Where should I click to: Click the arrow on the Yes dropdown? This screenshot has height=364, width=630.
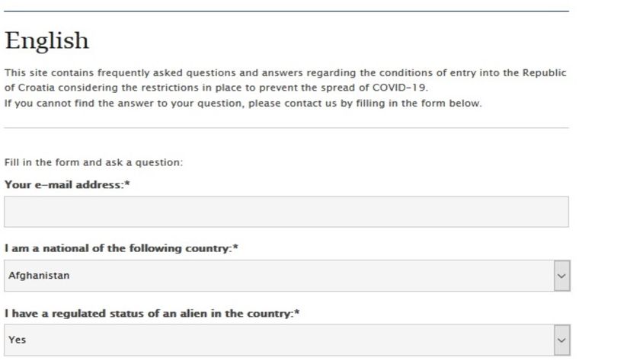[562, 340]
